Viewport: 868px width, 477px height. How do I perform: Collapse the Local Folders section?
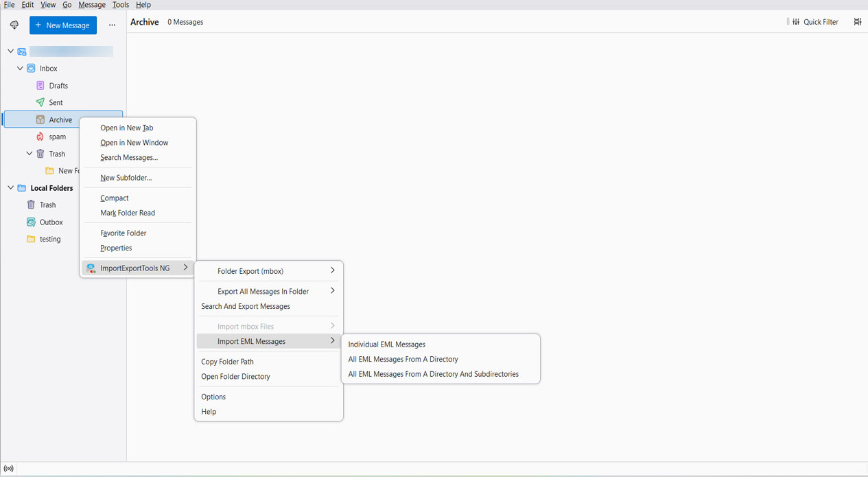pos(10,187)
